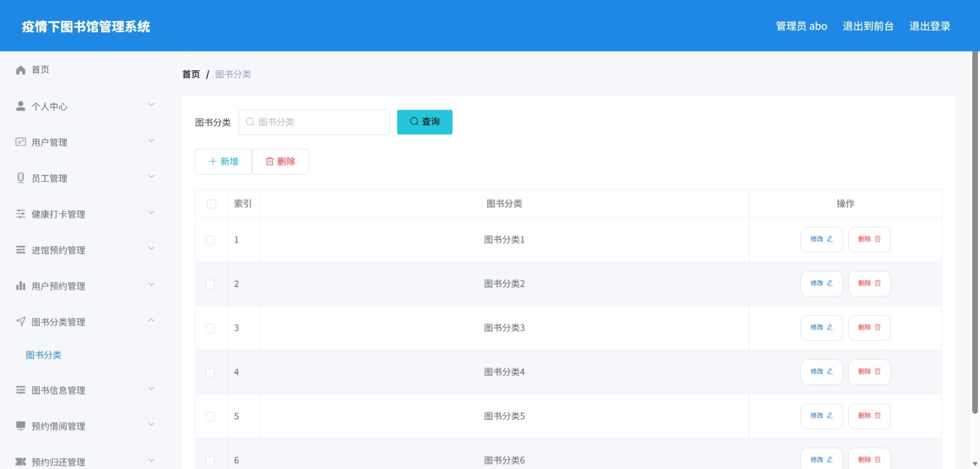Check the box for row 图书分类4
This screenshot has height=469, width=980.
[210, 372]
